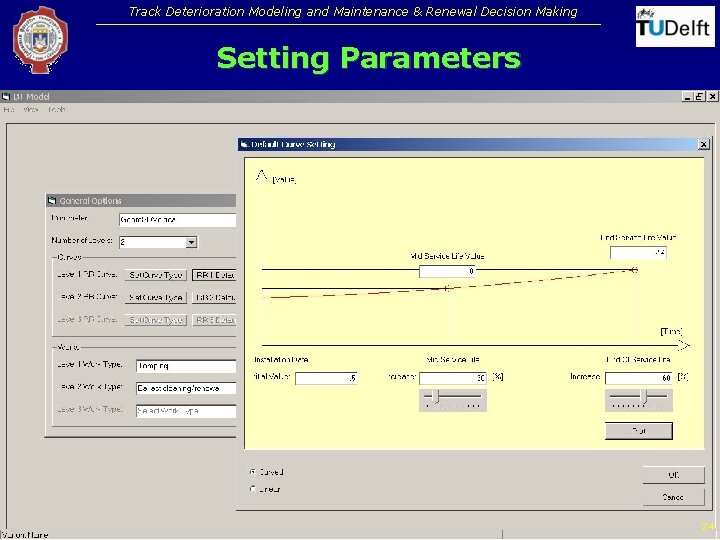Click the Mid Service Life Value field
The image size is (720, 540).
pyautogui.click(x=447, y=271)
